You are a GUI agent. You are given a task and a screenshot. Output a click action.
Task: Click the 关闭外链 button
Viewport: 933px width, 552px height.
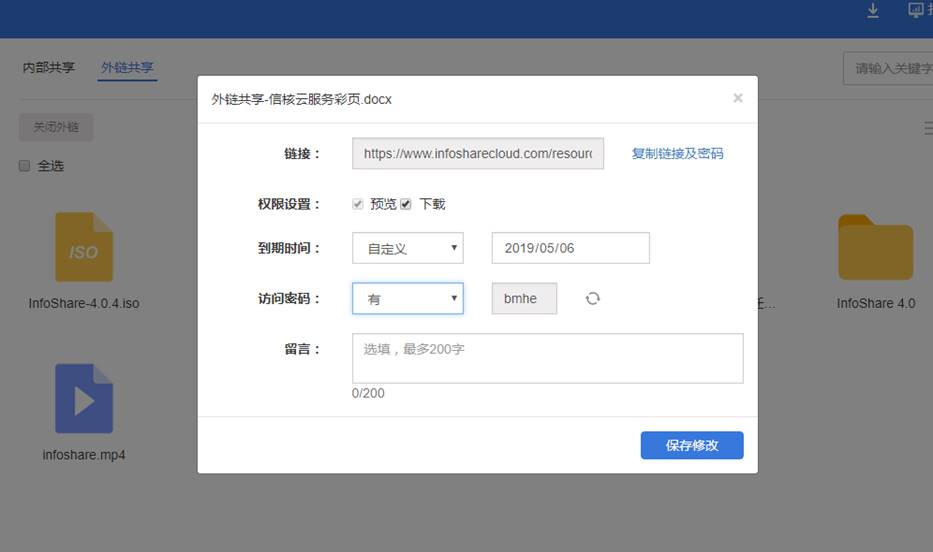point(56,128)
